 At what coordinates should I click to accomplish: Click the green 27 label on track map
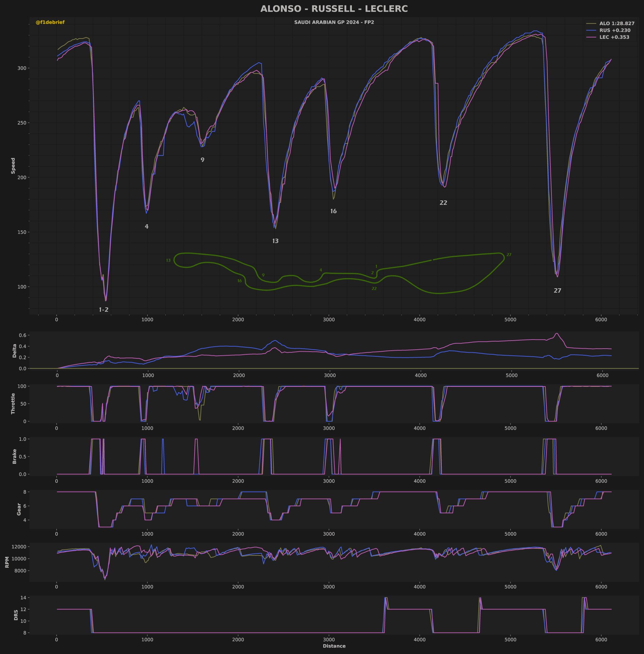point(509,255)
